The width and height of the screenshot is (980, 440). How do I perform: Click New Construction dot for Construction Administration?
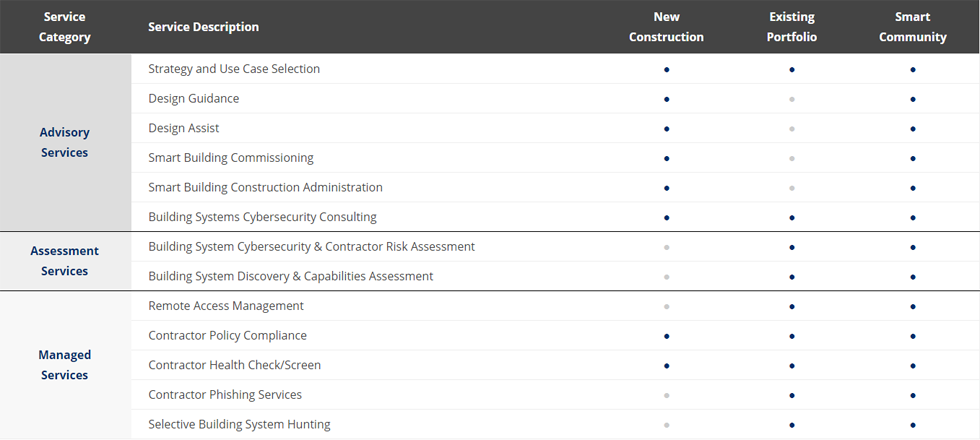pos(667,188)
